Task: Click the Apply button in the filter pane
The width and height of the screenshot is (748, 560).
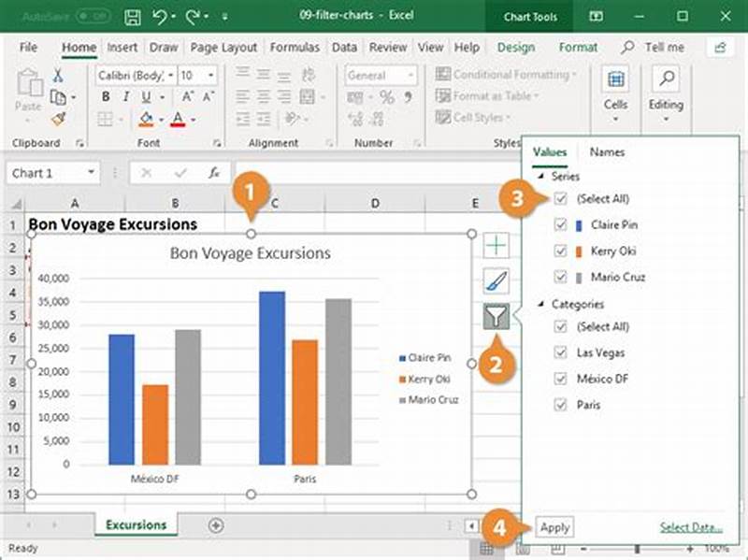Action: tap(555, 527)
